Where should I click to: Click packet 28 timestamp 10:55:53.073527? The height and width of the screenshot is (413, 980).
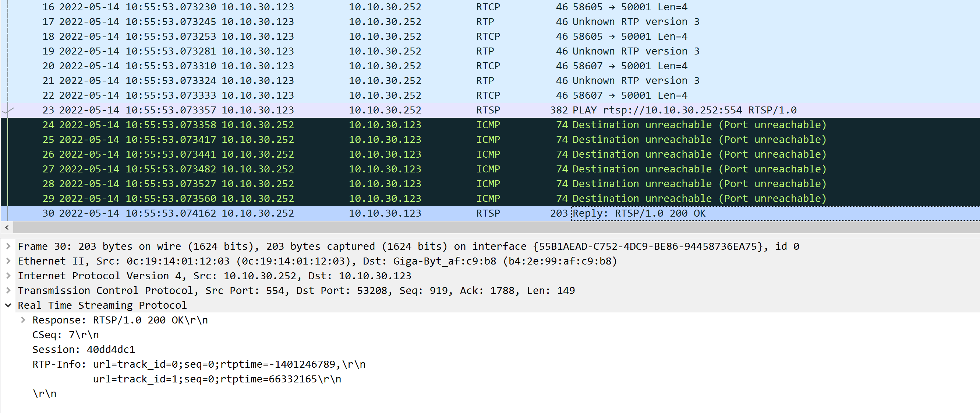[171, 184]
